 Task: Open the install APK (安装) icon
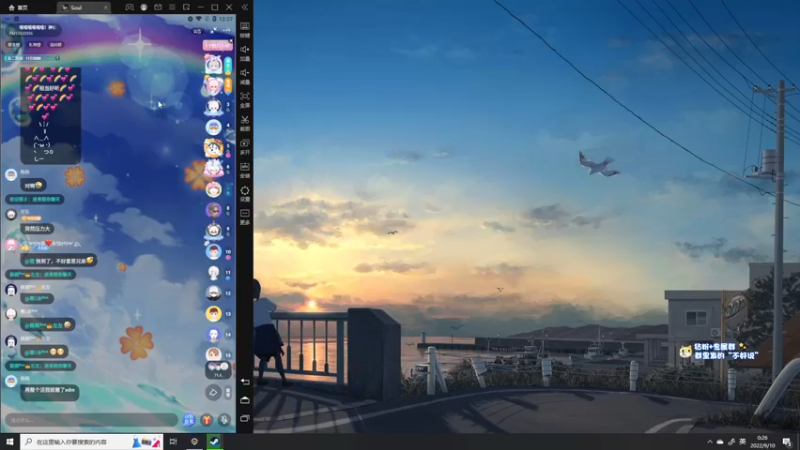point(245,170)
